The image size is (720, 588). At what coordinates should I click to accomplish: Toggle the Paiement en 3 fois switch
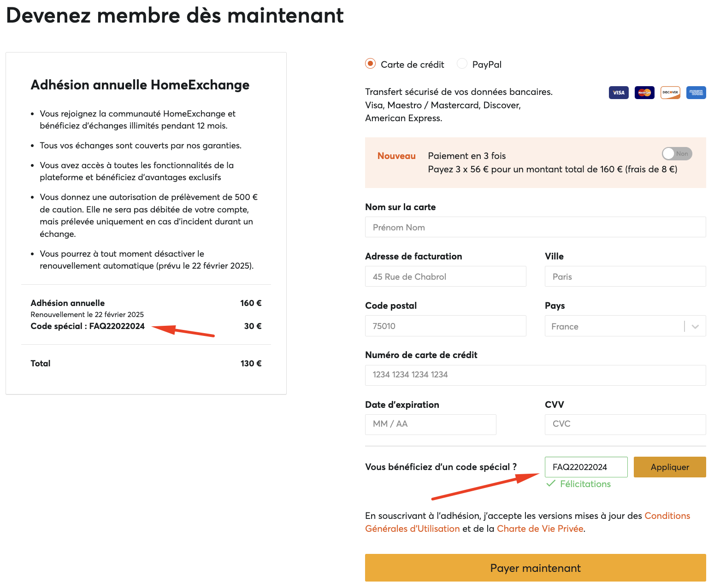pos(677,153)
